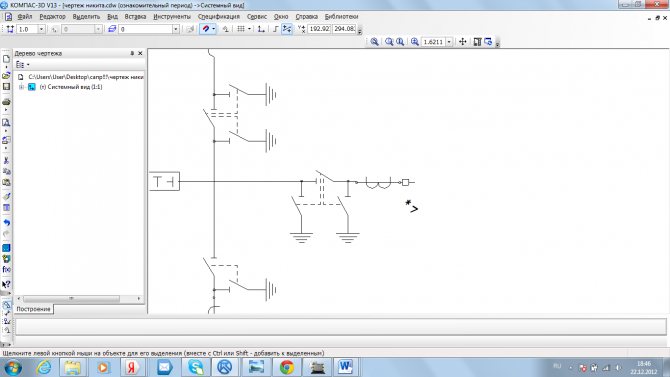Expand the Системный вид tree node
Viewport: 670px width, 377px height.
click(x=21, y=87)
